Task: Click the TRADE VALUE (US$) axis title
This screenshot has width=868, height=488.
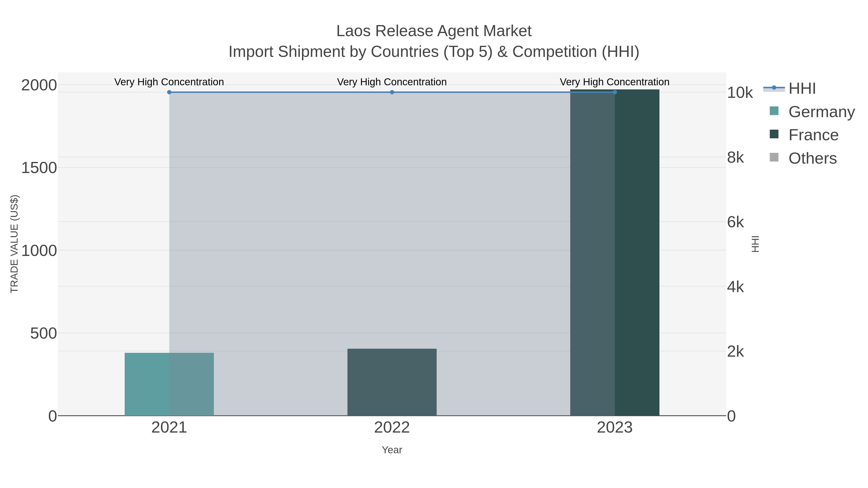Action: [14, 244]
